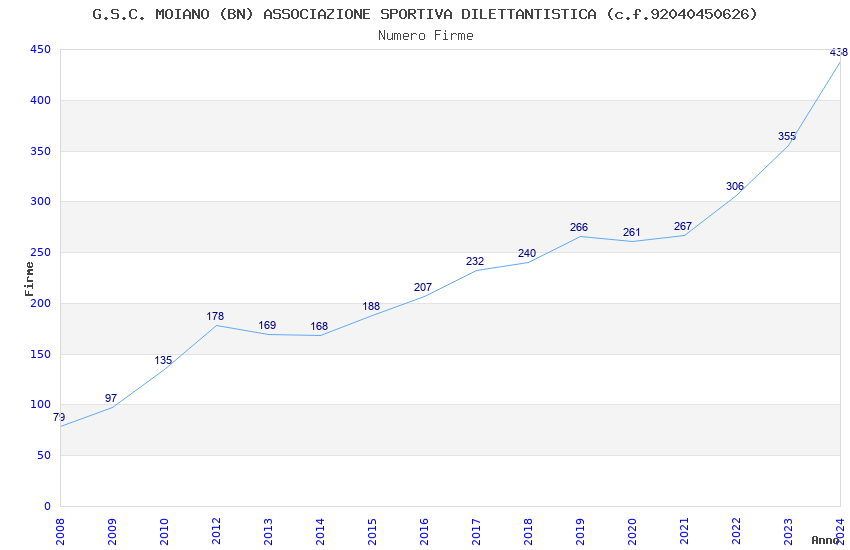Image resolution: width=850 pixels, height=550 pixels.
Task: Click the y-axis value 450
Action: (x=41, y=49)
